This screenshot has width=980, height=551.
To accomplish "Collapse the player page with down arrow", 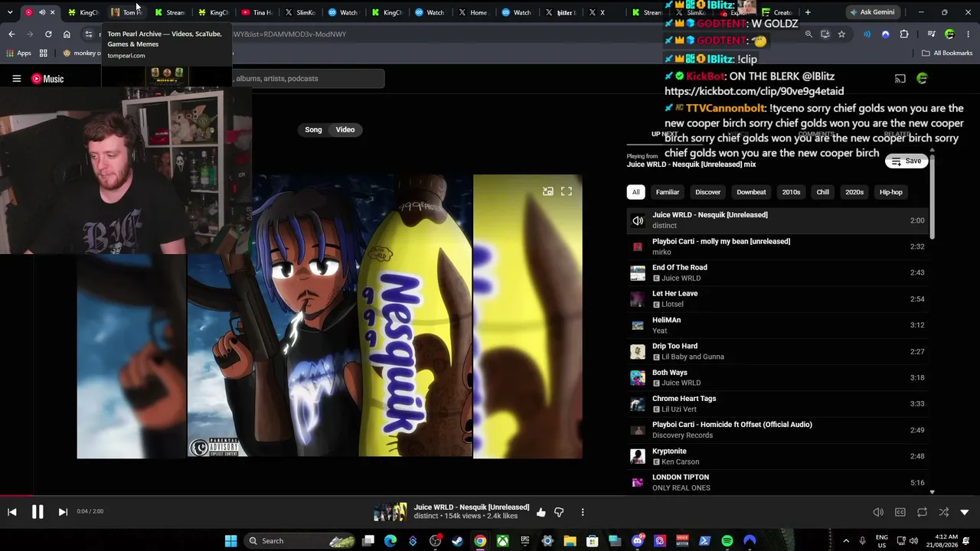I will [x=965, y=512].
